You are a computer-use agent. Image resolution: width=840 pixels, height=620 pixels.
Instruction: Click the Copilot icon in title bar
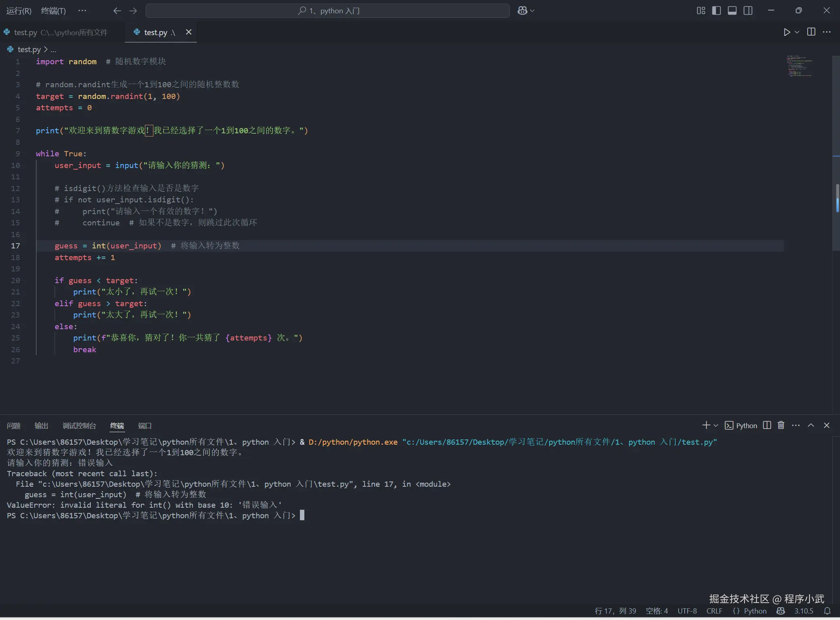tap(523, 11)
